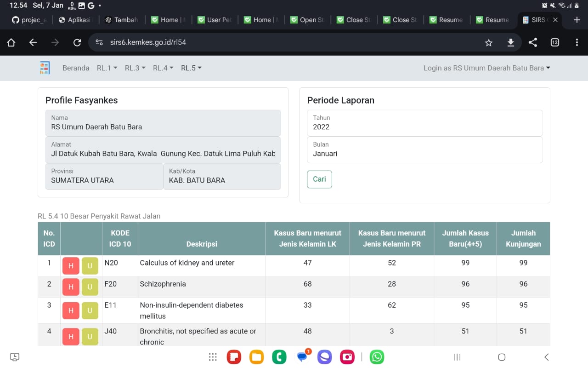Click the U button for N20 row

tap(90, 266)
